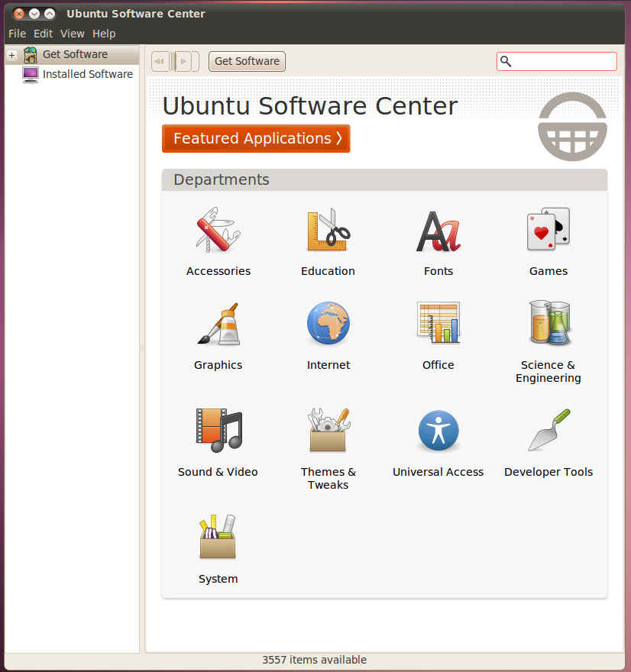Click the Science & Engineering label
The width and height of the screenshot is (631, 672).
[548, 371]
